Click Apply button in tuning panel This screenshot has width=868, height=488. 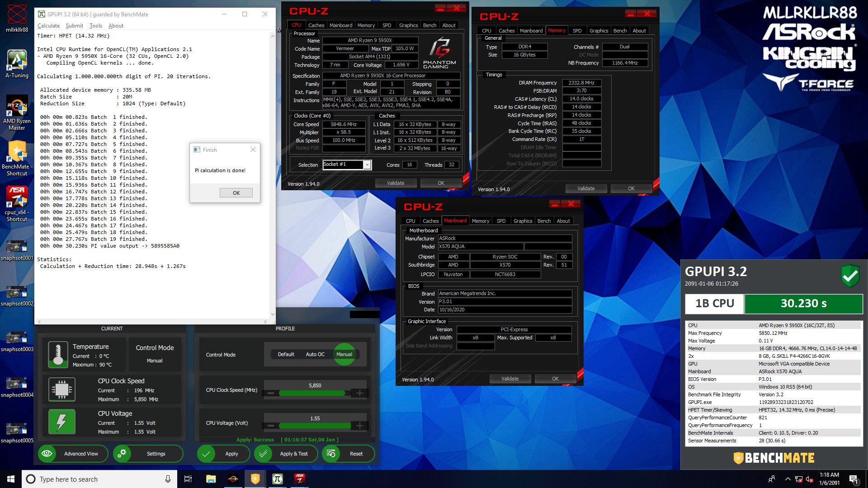(x=223, y=454)
